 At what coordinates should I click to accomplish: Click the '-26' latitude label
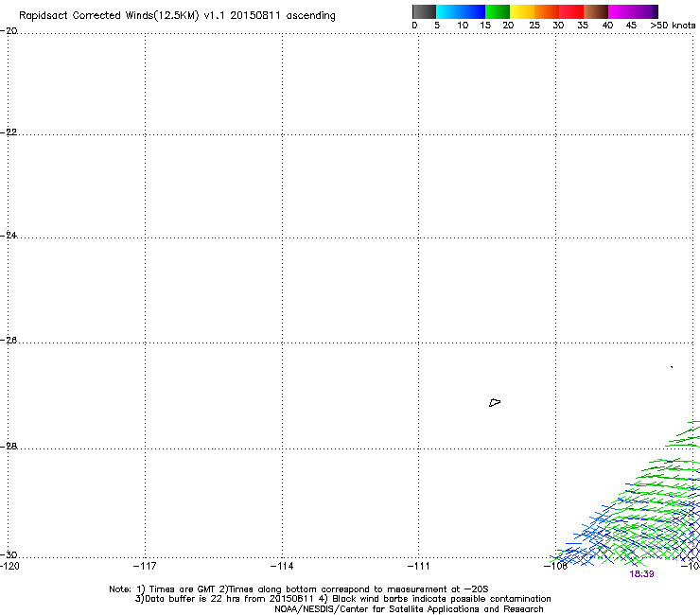tap(9, 341)
